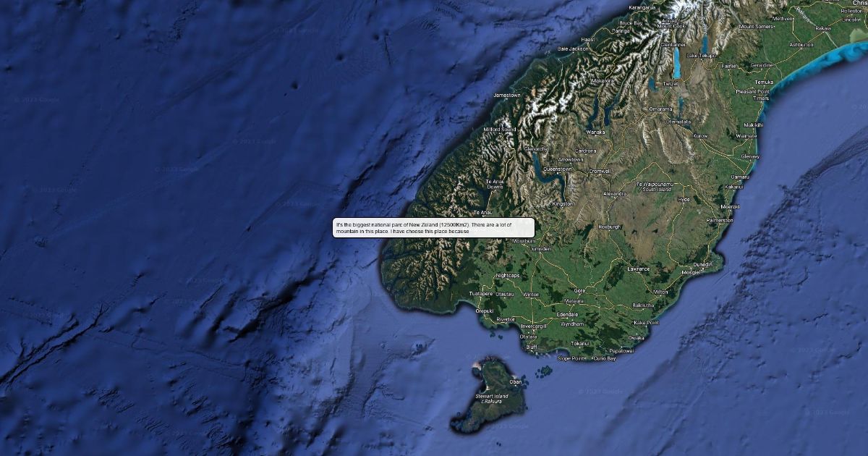Select the Riverton map label
This screenshot has width=868, height=456.
[506, 319]
